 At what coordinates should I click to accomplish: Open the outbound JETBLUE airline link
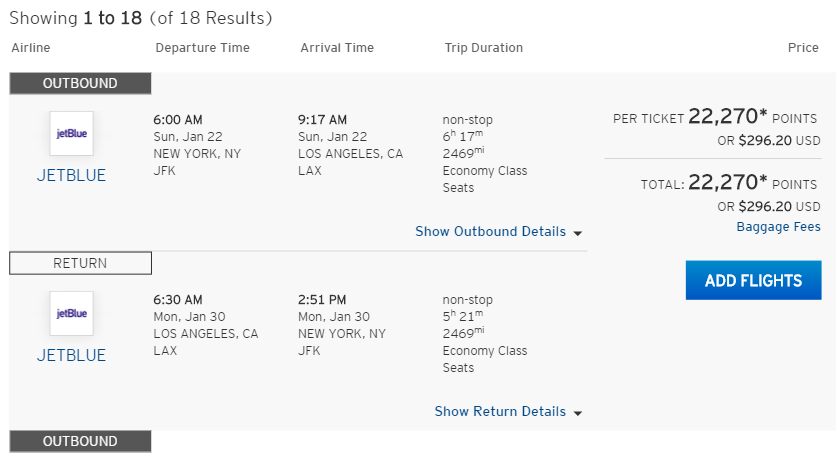point(72,175)
